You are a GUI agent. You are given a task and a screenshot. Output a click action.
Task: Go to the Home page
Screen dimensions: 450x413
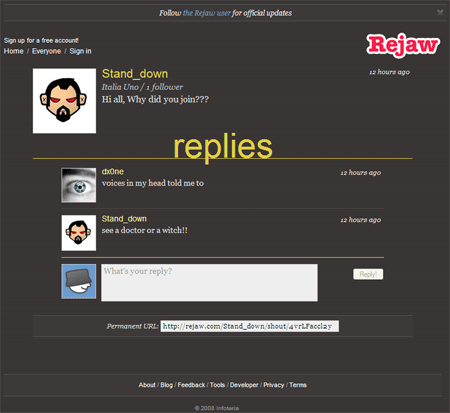tap(14, 51)
